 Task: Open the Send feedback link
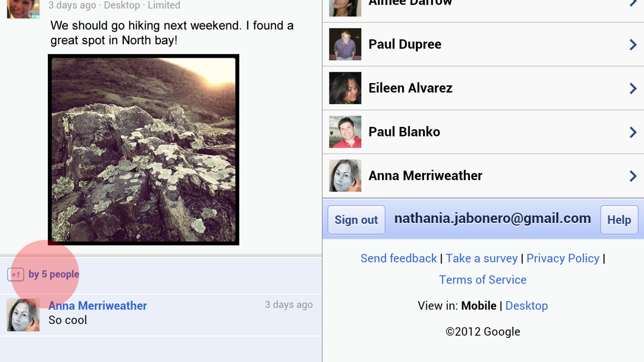click(399, 259)
